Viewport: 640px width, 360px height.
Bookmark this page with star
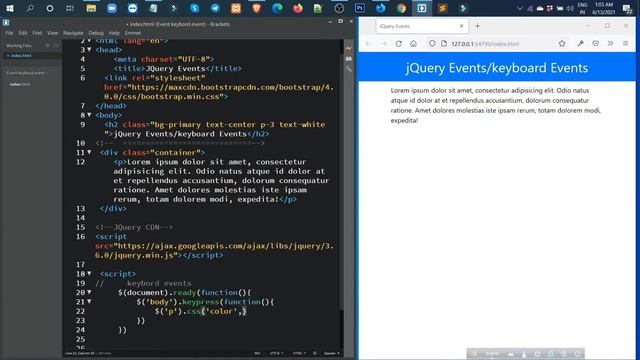coord(562,44)
